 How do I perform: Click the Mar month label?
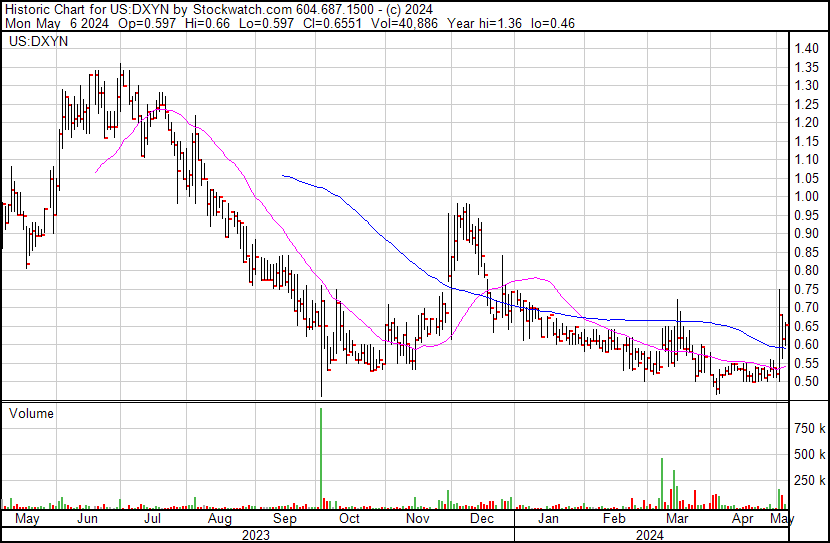tap(677, 518)
